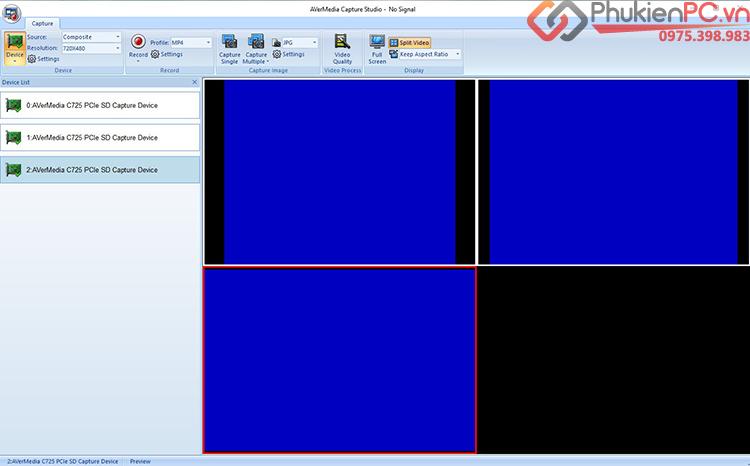Open Device group Settings gear

tap(44, 59)
